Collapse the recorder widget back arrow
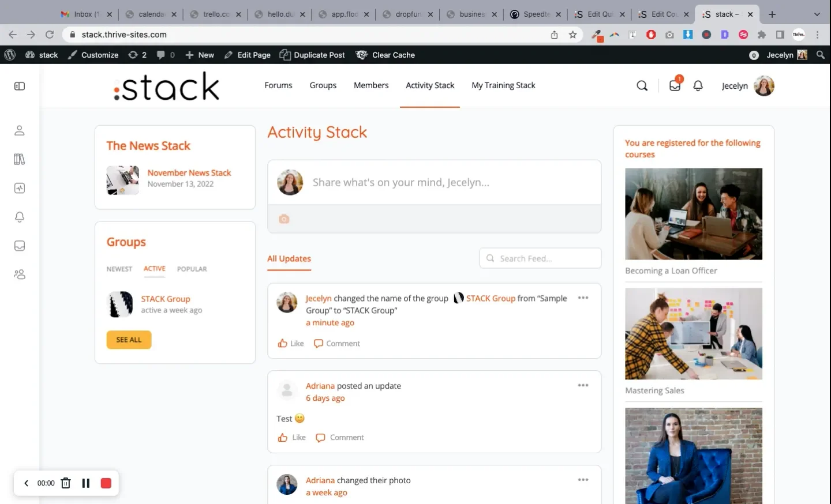The width and height of the screenshot is (831, 504). (x=26, y=483)
